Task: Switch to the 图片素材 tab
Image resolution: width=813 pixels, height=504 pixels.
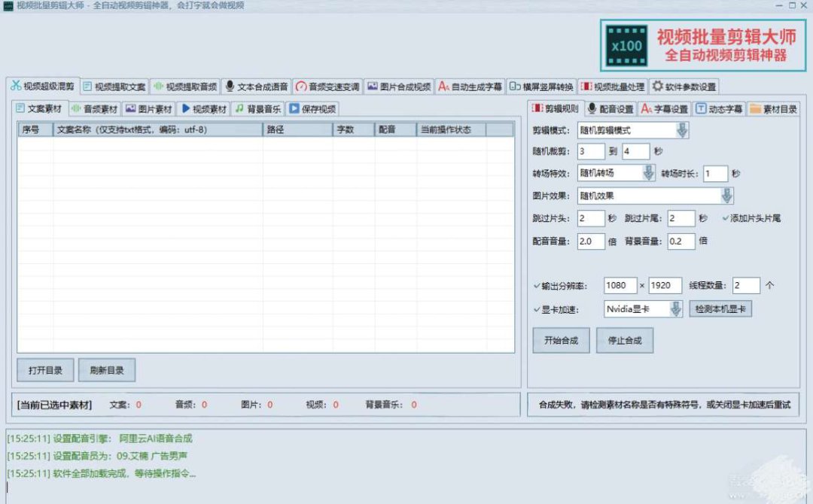Action: (149, 108)
